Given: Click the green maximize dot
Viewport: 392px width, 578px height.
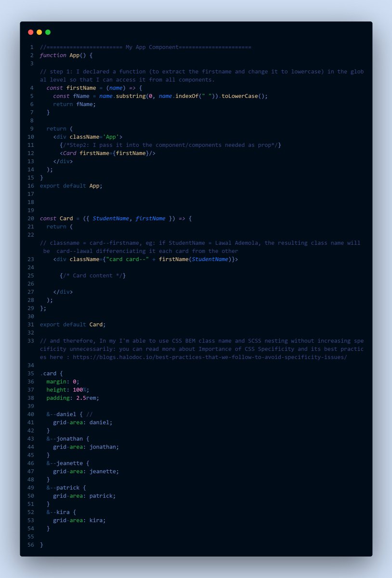Looking at the screenshot, I should 48,32.
